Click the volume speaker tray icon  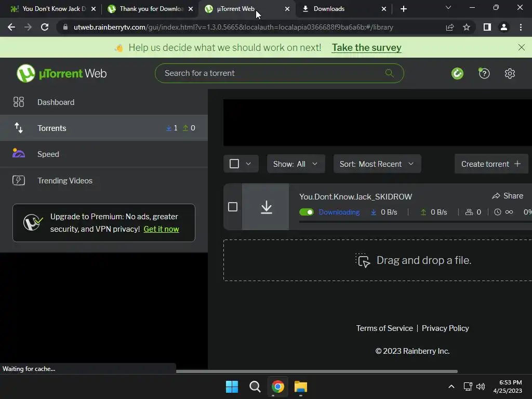click(481, 387)
